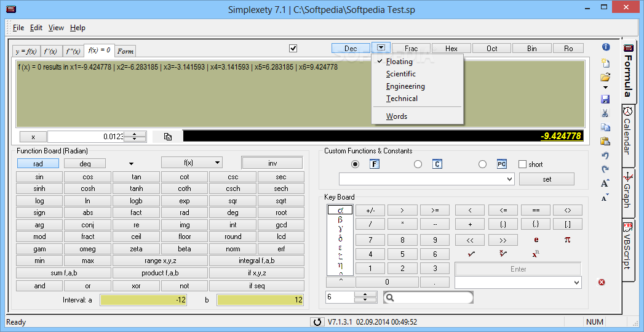This screenshot has width=644, height=332.
Task: Open the Help menu
Action: [78, 28]
